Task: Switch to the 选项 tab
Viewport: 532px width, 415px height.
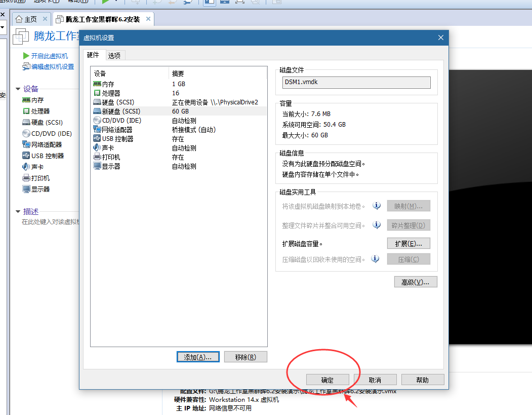Action: tap(114, 56)
